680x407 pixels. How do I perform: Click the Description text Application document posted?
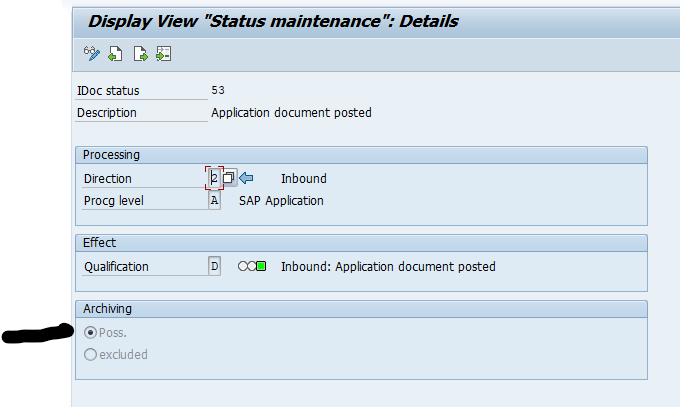[291, 113]
